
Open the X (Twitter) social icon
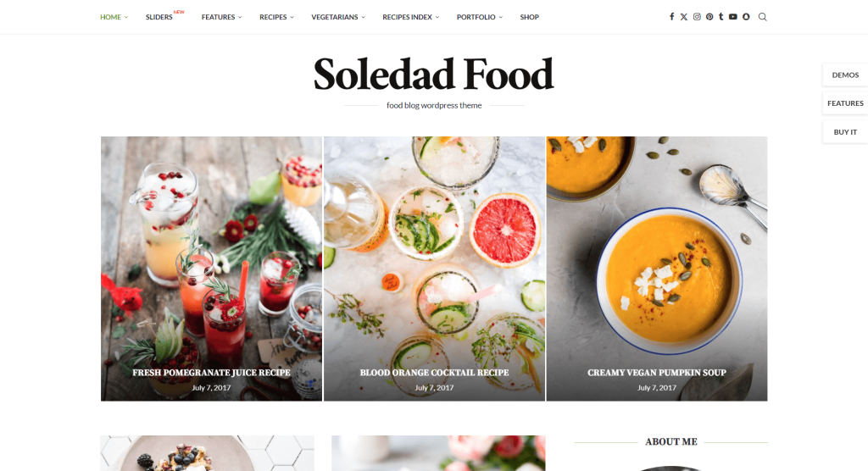pos(684,17)
